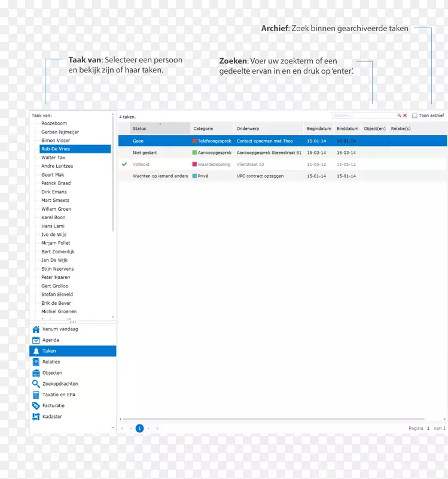
Task: Click green Aankoopgesprek category swatch
Action: 194,153
